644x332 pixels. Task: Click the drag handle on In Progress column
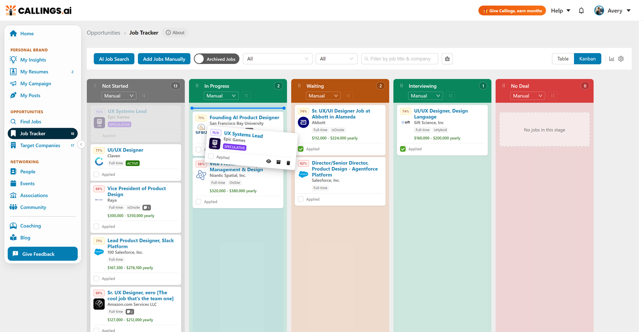point(197,86)
